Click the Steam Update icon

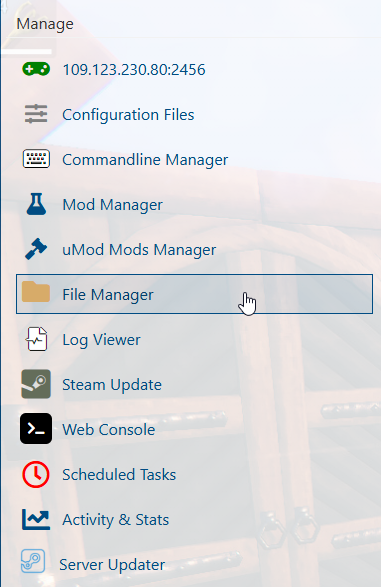tap(36, 384)
